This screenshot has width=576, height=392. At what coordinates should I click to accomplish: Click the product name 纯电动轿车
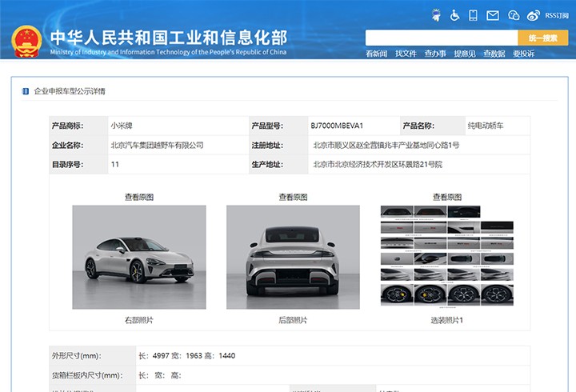pos(486,126)
